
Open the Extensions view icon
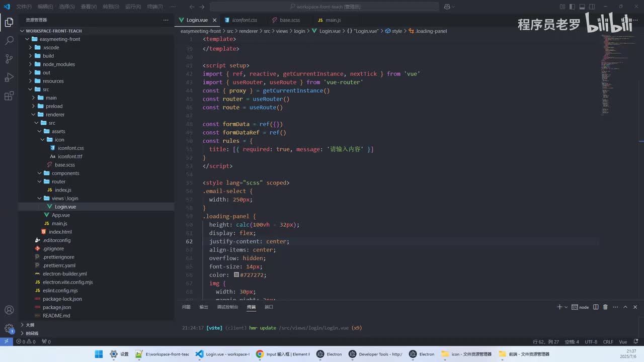9,96
